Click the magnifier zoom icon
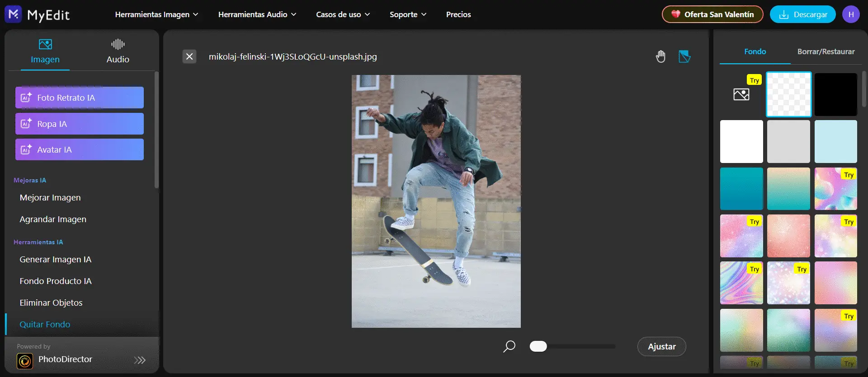Viewport: 868px width, 377px height. coord(509,346)
